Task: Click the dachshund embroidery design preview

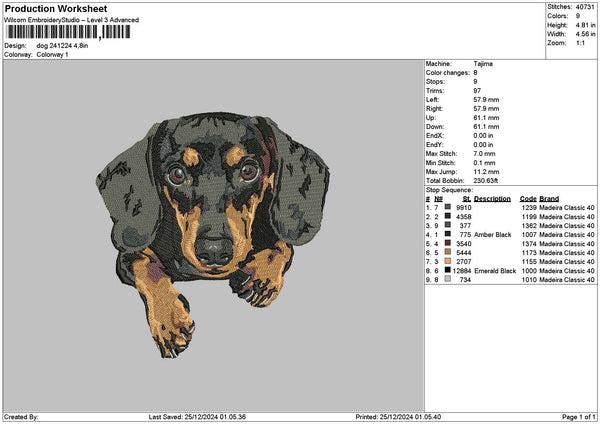Action: pyautogui.click(x=213, y=235)
